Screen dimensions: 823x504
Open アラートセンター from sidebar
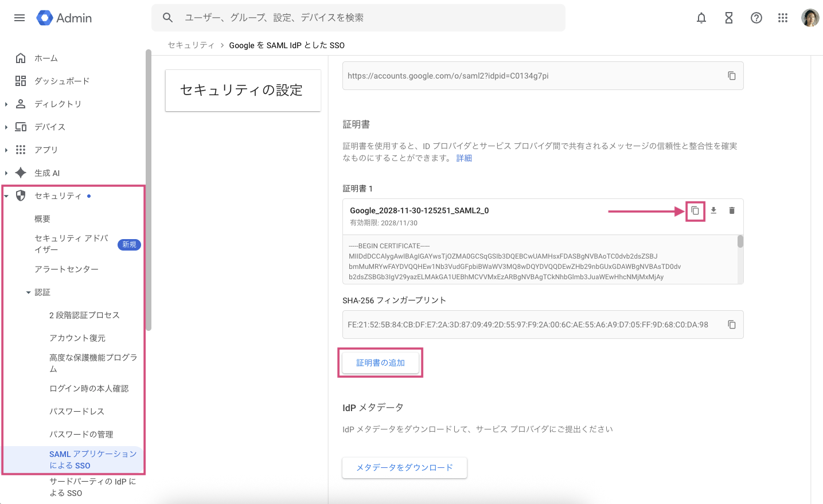67,269
